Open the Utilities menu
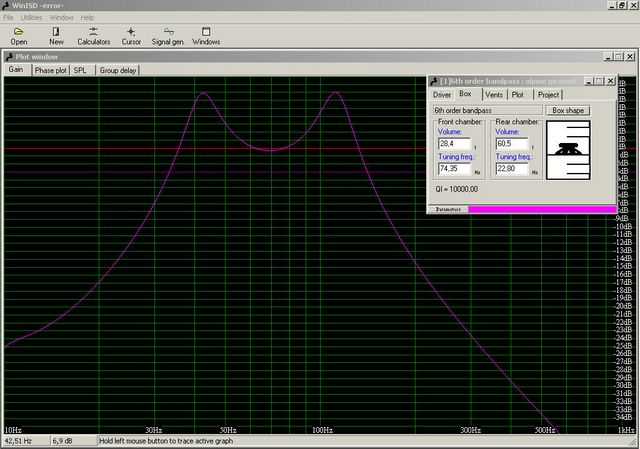The width and height of the screenshot is (640, 449). pos(31,18)
